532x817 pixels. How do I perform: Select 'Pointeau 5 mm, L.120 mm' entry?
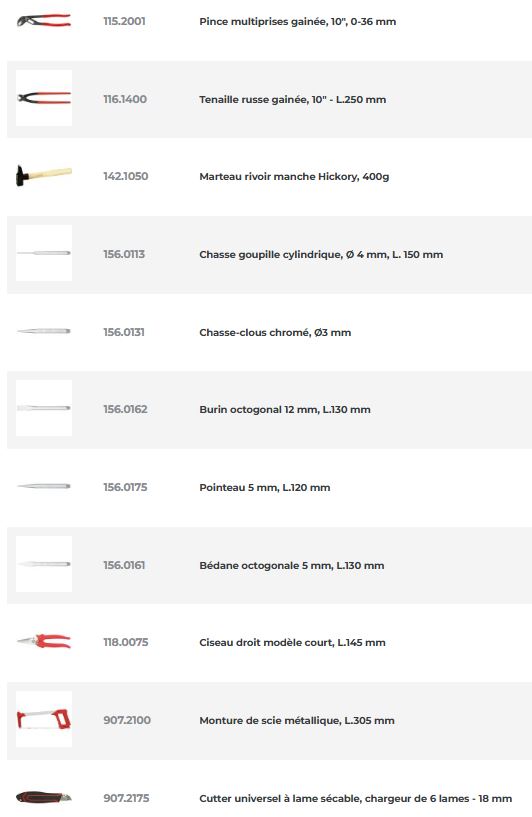(x=265, y=488)
